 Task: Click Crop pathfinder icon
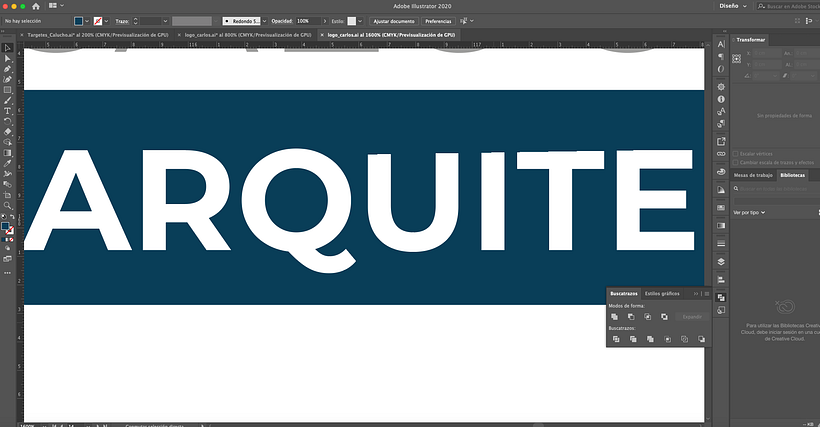[667, 339]
